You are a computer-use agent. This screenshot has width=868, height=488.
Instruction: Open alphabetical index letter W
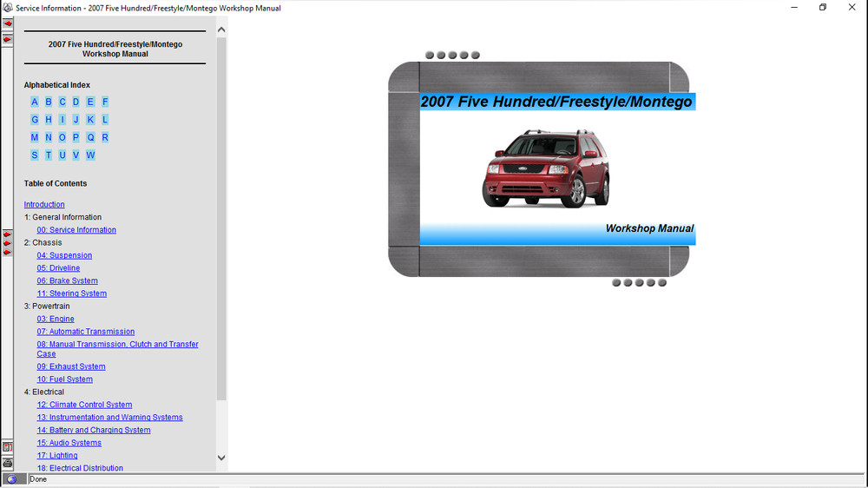(x=90, y=155)
